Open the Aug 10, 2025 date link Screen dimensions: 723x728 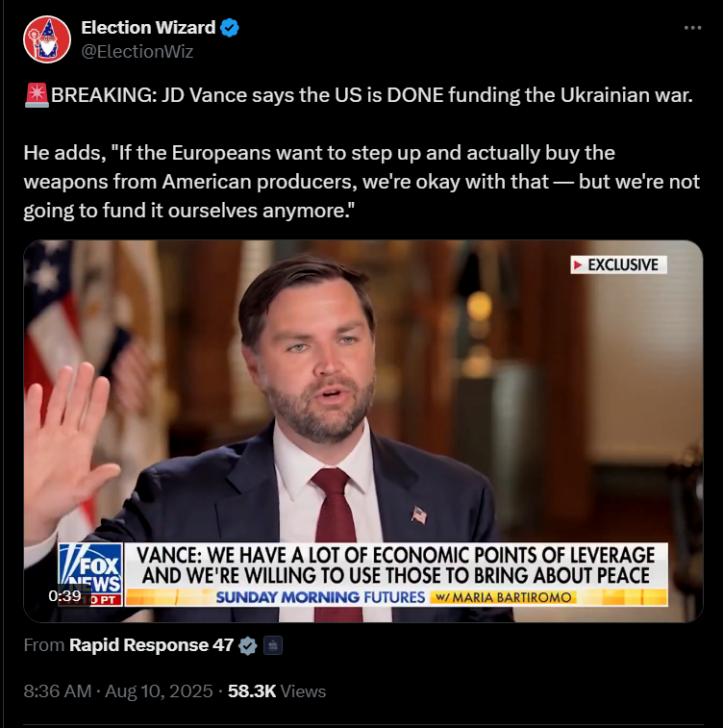[159, 691]
